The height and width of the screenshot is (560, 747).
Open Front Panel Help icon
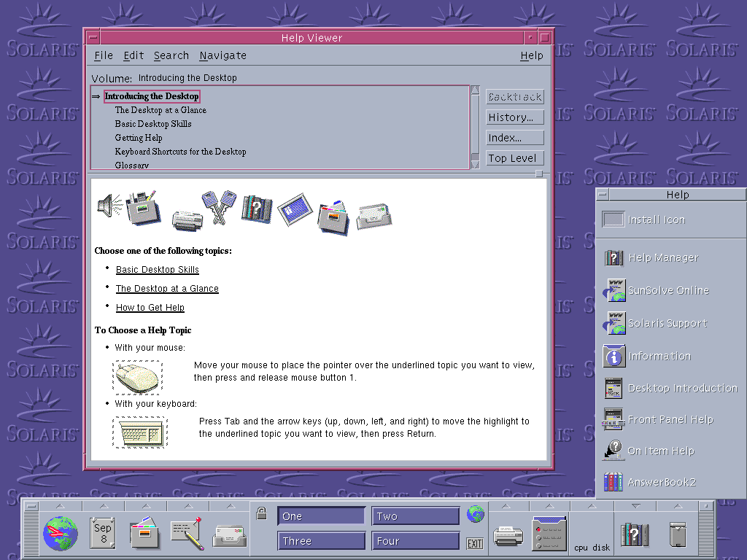click(614, 419)
